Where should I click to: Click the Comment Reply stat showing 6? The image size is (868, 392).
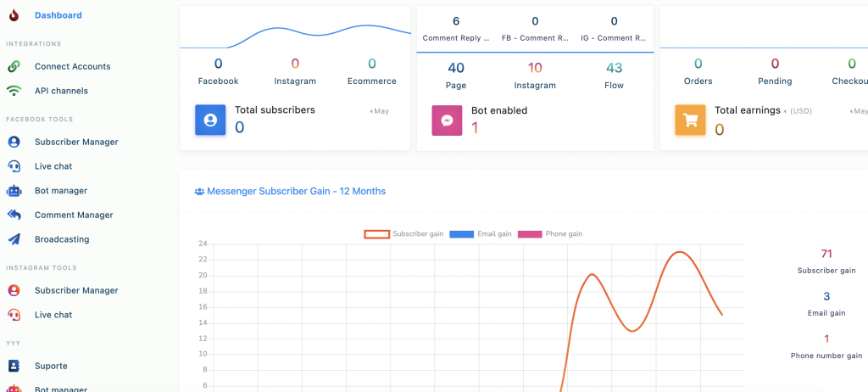(x=456, y=29)
